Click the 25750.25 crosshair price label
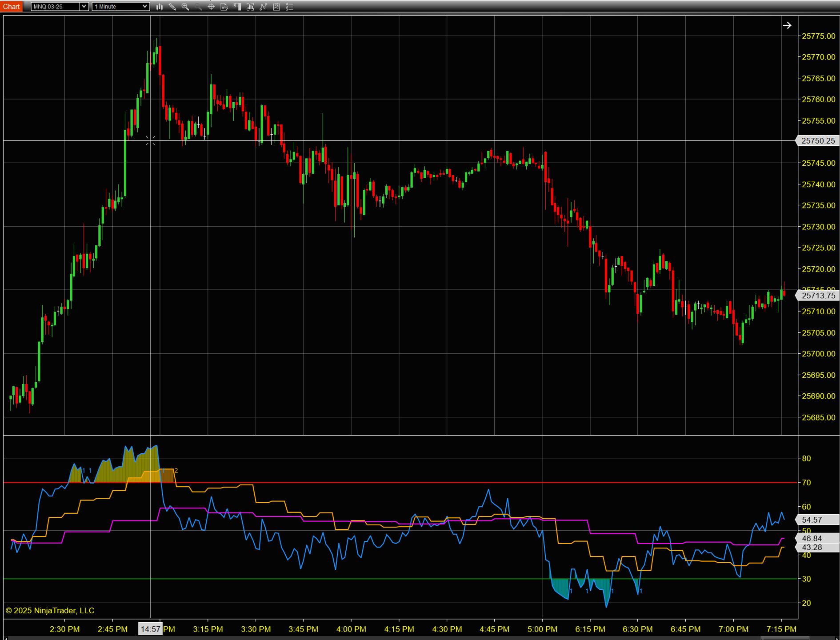Screen dimensions: 840x640 [x=817, y=141]
